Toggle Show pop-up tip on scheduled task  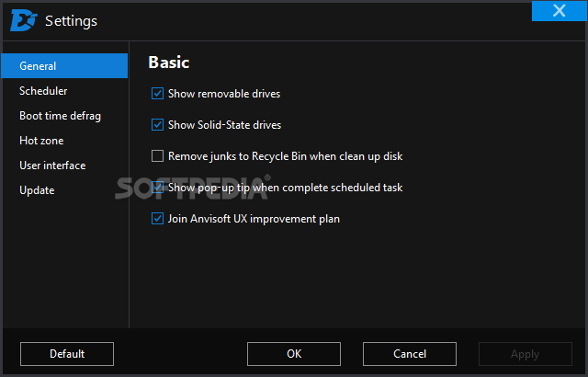point(157,188)
